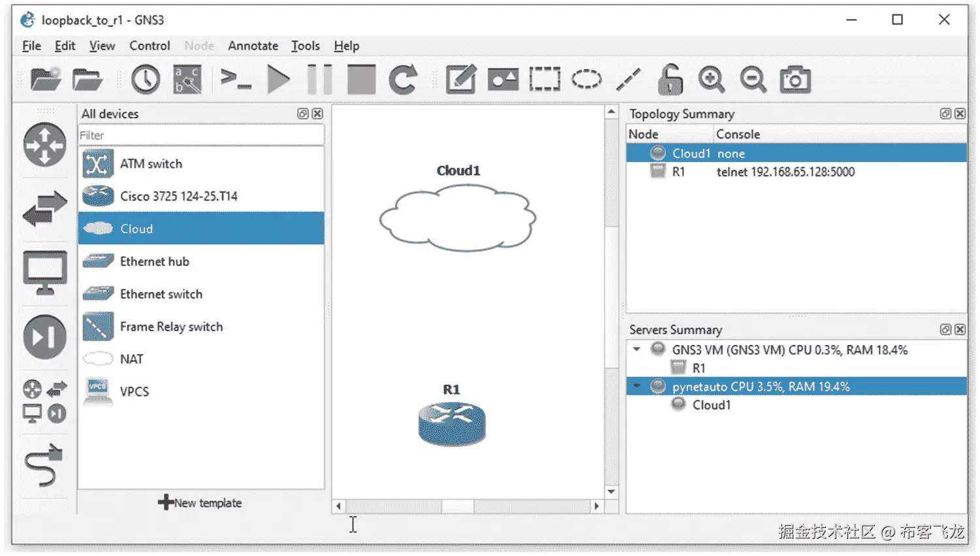Draw a line tool icon
This screenshot has height=556, width=980.
[628, 80]
